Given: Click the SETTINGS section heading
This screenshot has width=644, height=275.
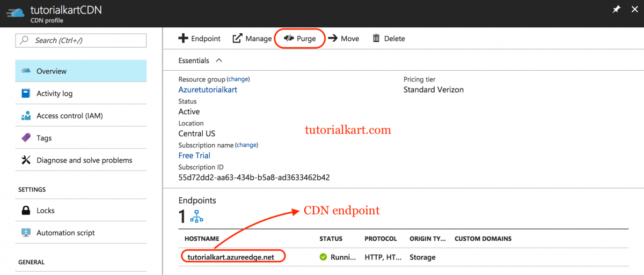Looking at the screenshot, I should (32, 190).
